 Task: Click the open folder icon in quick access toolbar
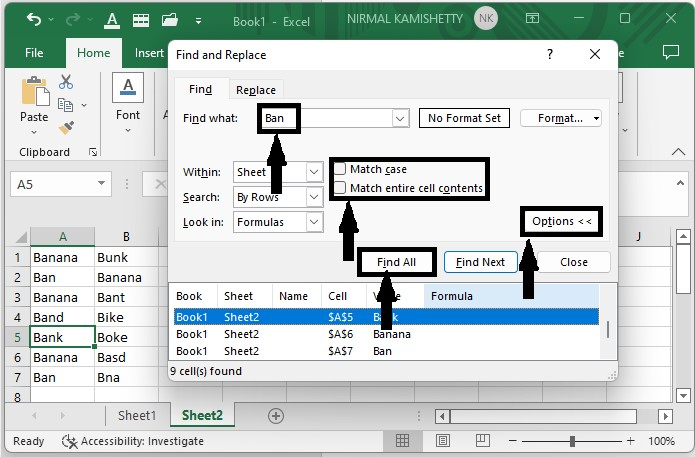point(170,20)
